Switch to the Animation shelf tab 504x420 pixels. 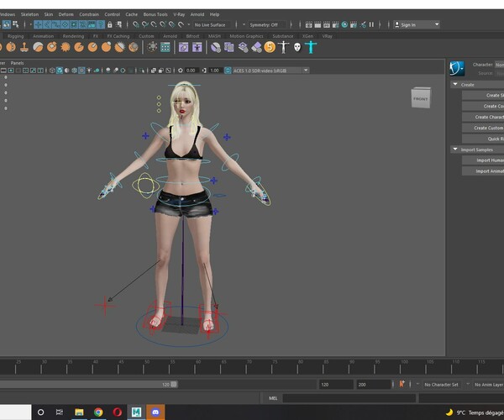click(x=44, y=36)
